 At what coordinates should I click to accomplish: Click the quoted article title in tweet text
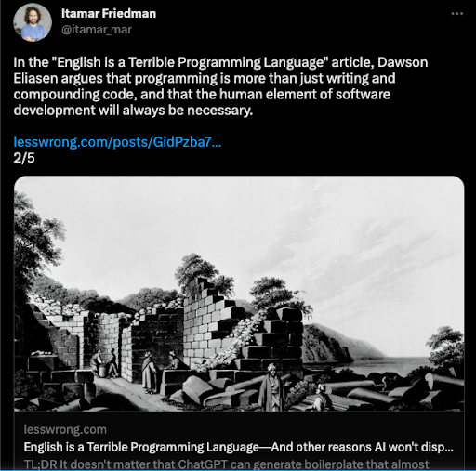[x=190, y=62]
